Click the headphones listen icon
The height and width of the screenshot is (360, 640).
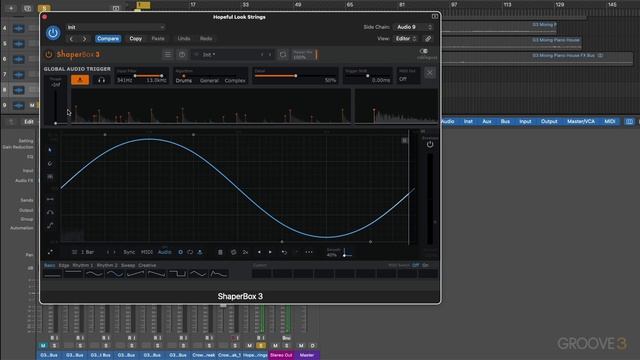[x=101, y=80]
